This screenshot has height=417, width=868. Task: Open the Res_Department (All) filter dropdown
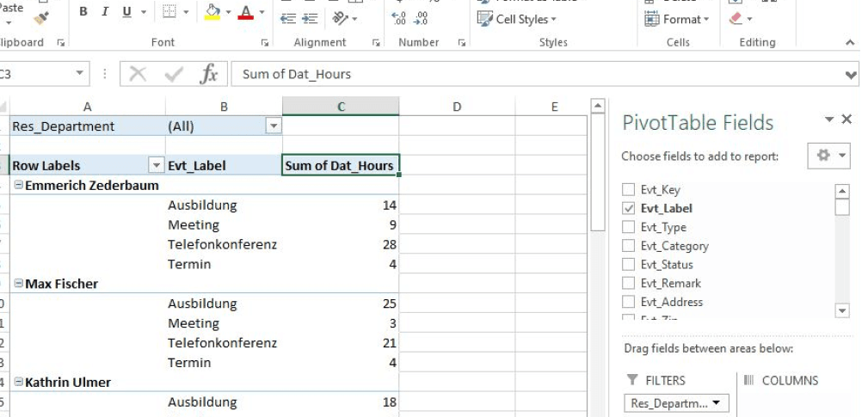274,126
